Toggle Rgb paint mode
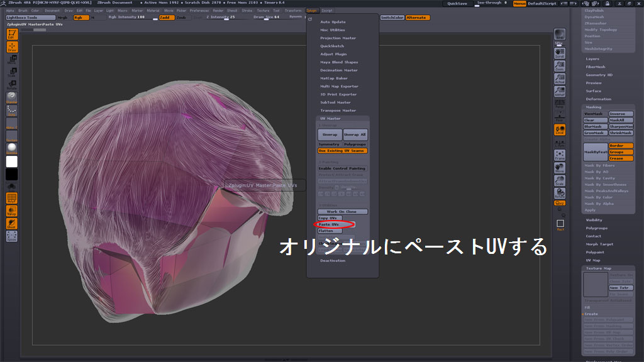 [x=81, y=18]
